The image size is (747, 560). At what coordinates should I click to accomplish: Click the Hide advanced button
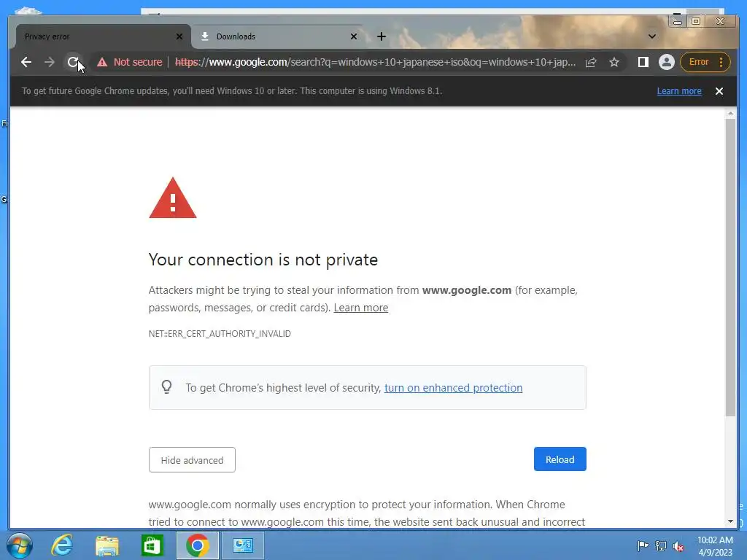[x=192, y=460]
